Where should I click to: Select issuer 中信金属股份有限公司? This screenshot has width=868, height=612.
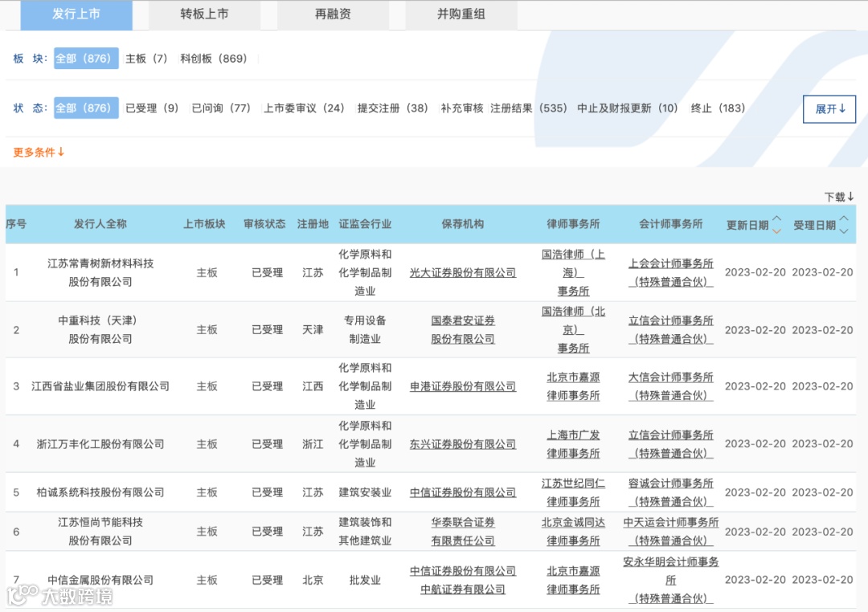pyautogui.click(x=100, y=580)
